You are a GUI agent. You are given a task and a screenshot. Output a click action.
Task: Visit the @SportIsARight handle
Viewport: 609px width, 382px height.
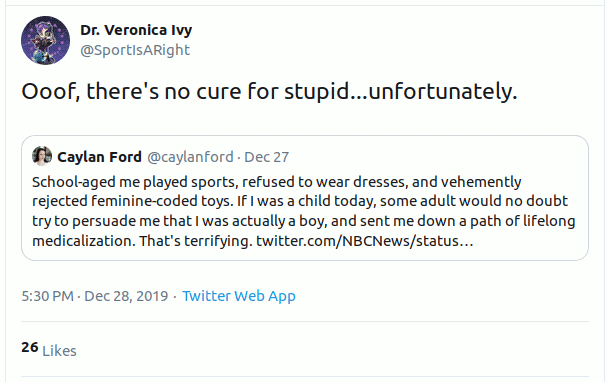[135, 50]
